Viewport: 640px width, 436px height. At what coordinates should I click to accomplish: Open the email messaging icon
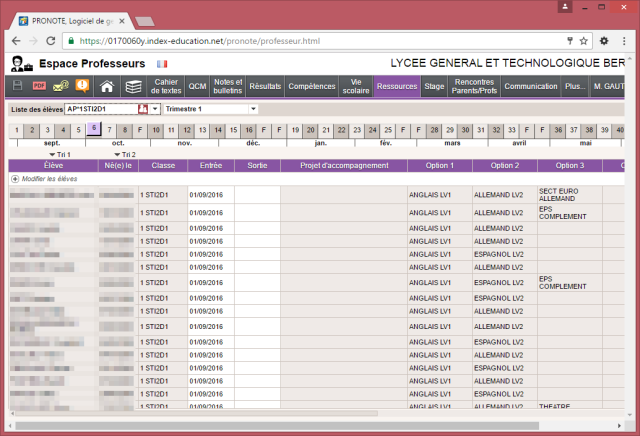coord(61,87)
